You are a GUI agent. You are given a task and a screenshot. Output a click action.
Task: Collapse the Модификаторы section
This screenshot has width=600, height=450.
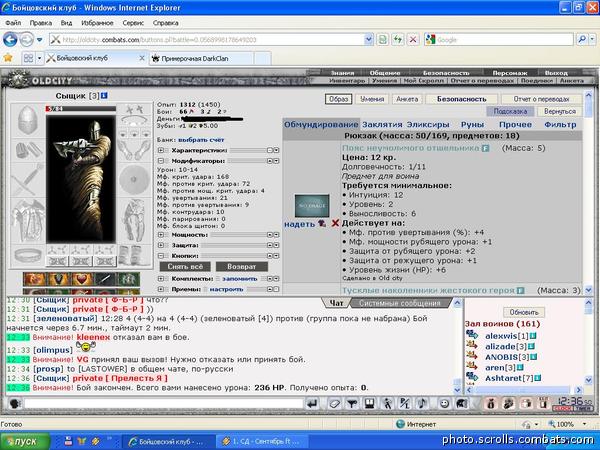(161, 161)
